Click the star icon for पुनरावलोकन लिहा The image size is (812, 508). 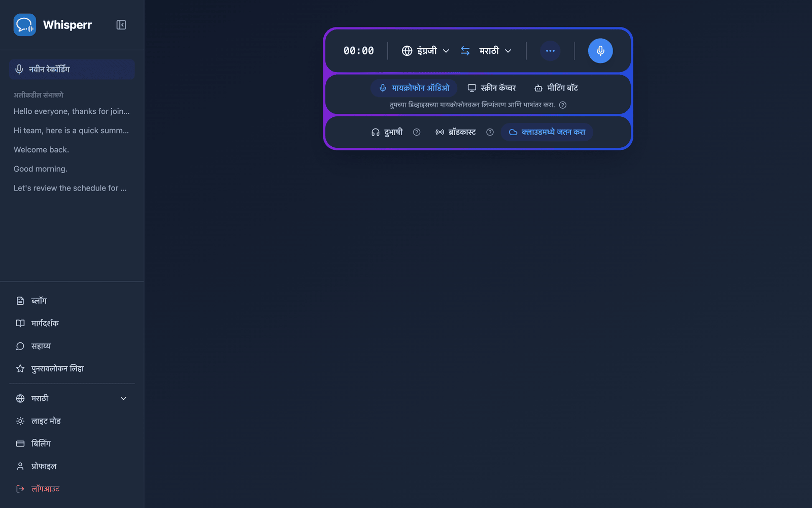20,369
